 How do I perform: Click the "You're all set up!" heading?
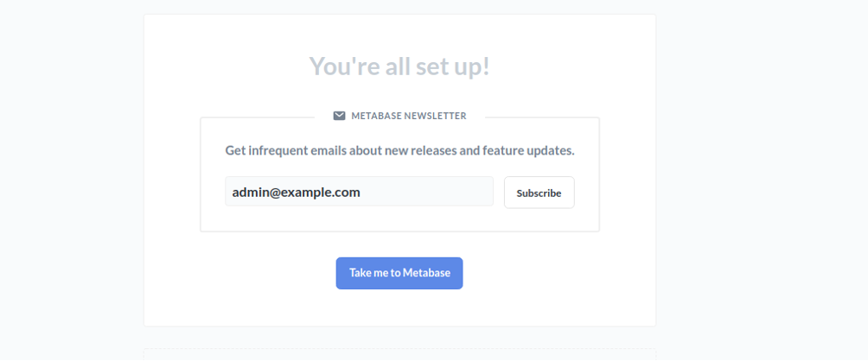click(399, 66)
